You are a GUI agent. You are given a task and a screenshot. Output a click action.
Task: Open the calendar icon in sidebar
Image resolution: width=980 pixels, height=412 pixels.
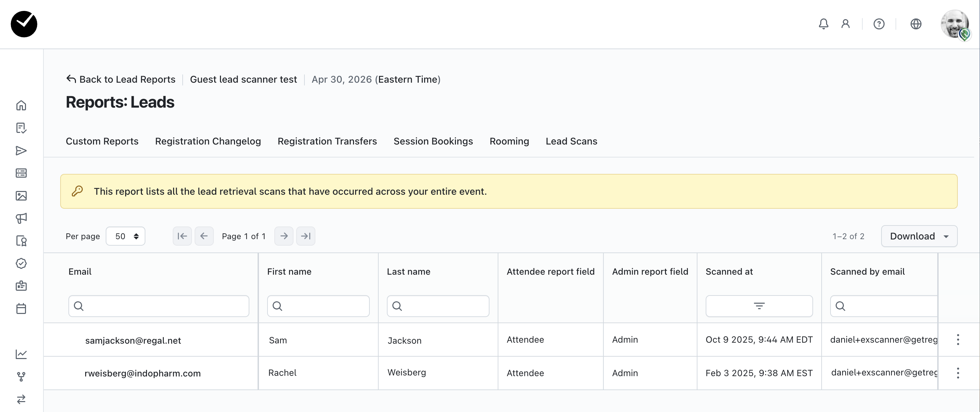21,308
